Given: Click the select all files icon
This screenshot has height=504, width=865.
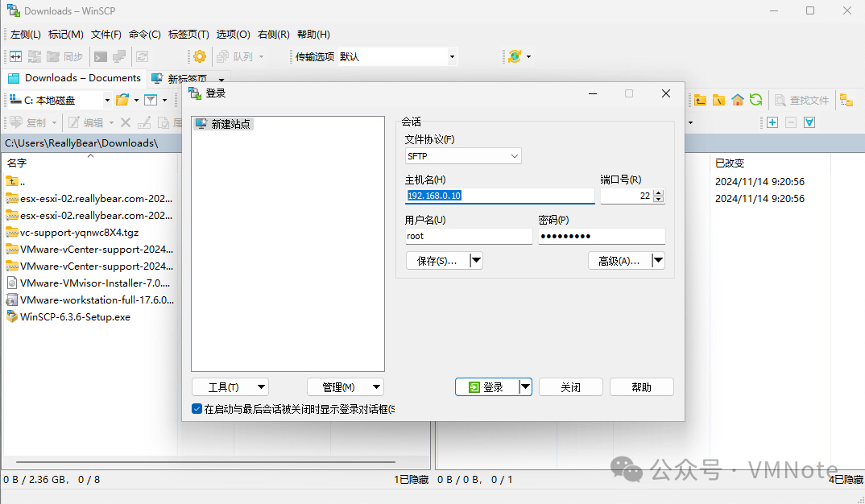Looking at the screenshot, I should (x=809, y=122).
